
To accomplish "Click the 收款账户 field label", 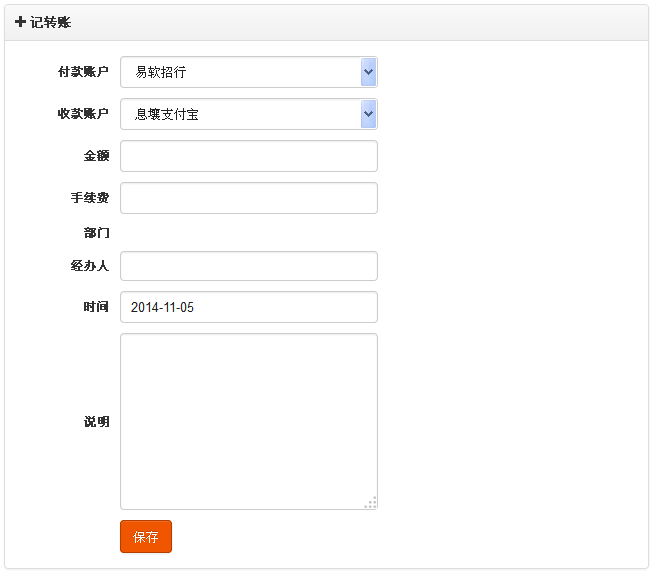I will pos(83,113).
